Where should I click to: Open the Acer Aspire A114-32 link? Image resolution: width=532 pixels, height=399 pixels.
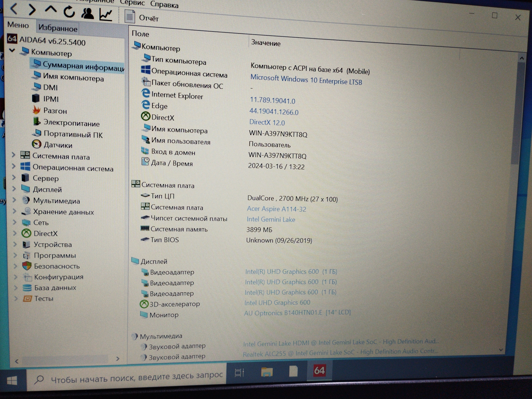[277, 209]
